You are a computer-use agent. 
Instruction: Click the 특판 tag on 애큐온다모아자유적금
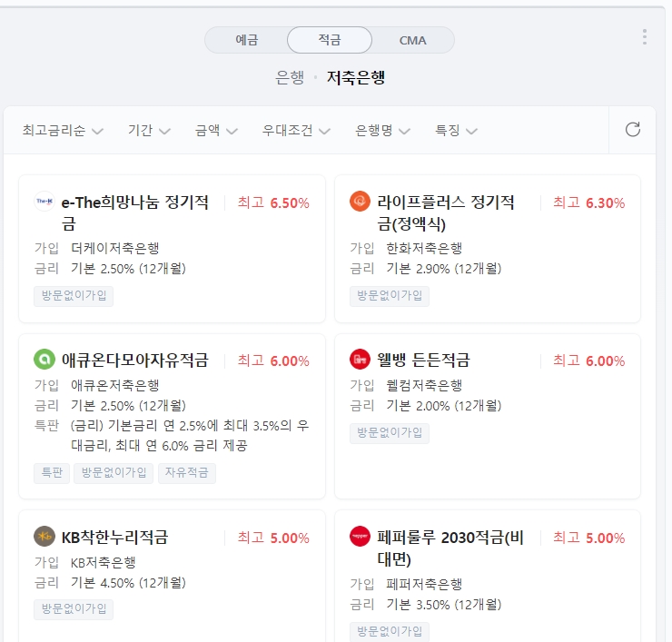[52, 473]
